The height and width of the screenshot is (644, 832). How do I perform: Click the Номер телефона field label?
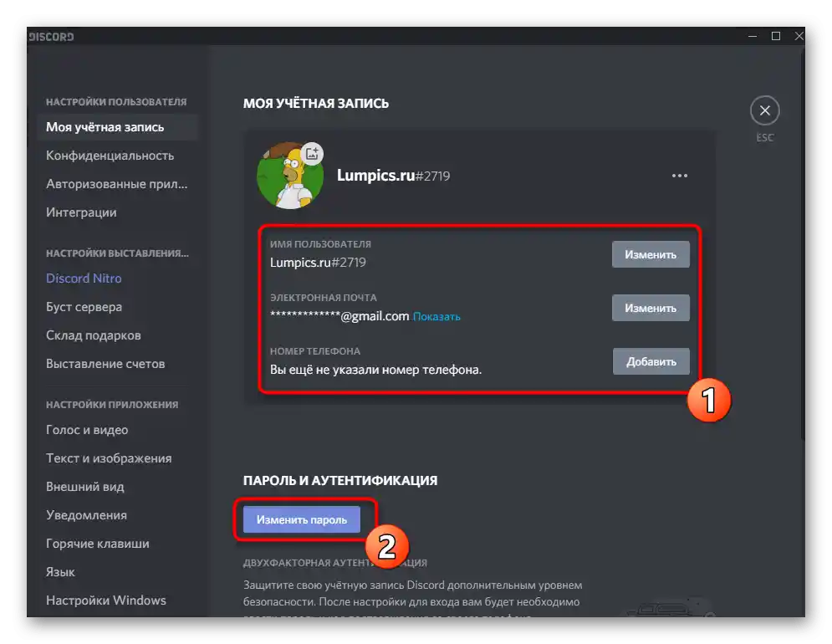pyautogui.click(x=315, y=351)
